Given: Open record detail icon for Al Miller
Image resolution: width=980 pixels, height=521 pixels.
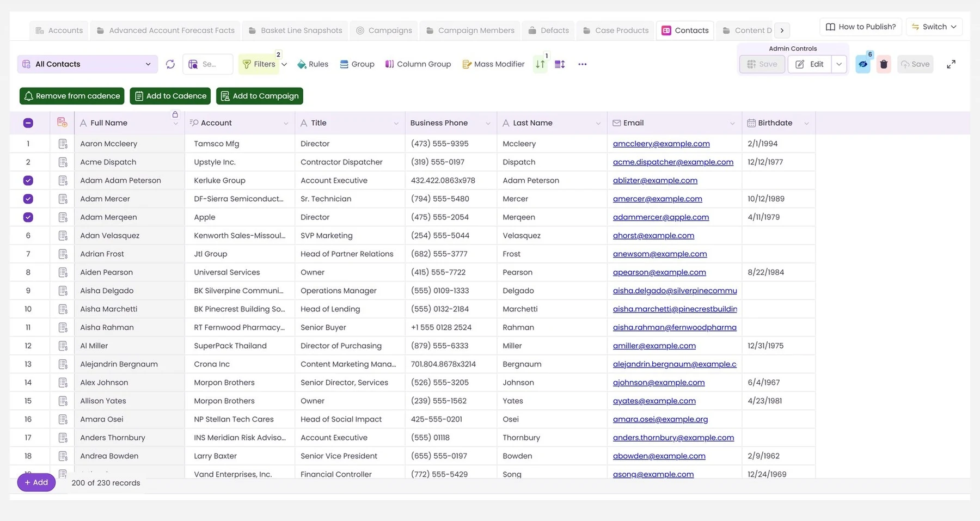Looking at the screenshot, I should [63, 346].
